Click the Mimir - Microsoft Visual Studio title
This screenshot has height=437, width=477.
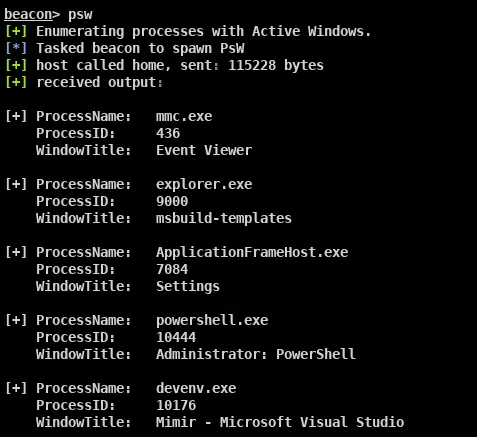point(280,422)
